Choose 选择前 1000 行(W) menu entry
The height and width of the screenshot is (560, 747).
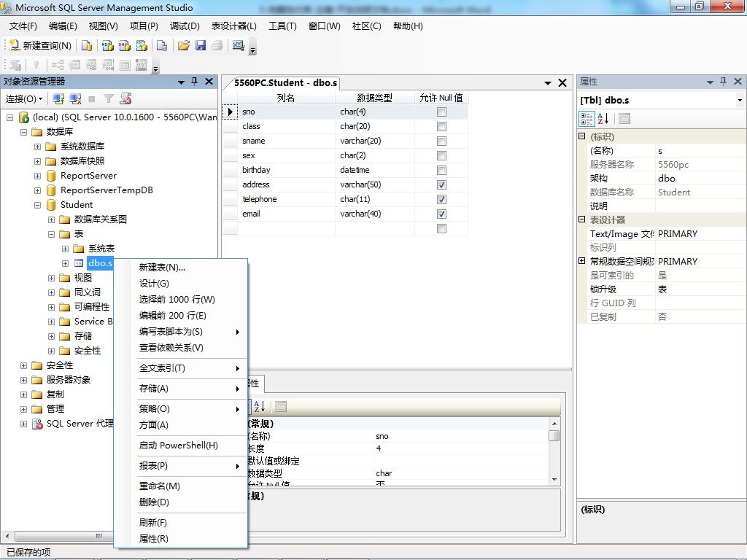181,300
